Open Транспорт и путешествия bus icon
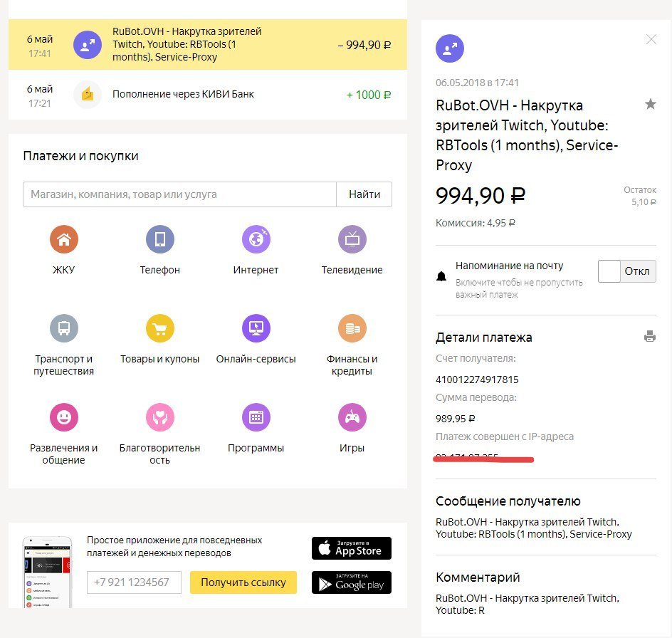 coord(64,328)
